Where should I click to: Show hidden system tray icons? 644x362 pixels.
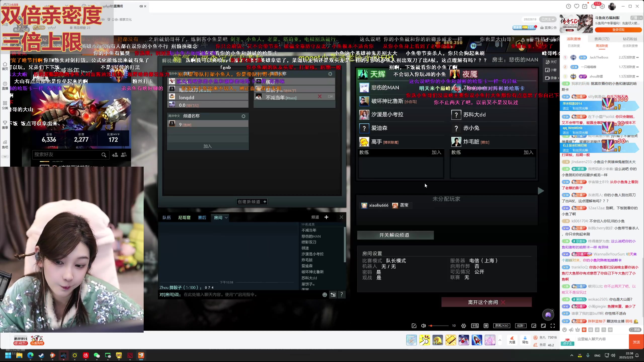572,355
